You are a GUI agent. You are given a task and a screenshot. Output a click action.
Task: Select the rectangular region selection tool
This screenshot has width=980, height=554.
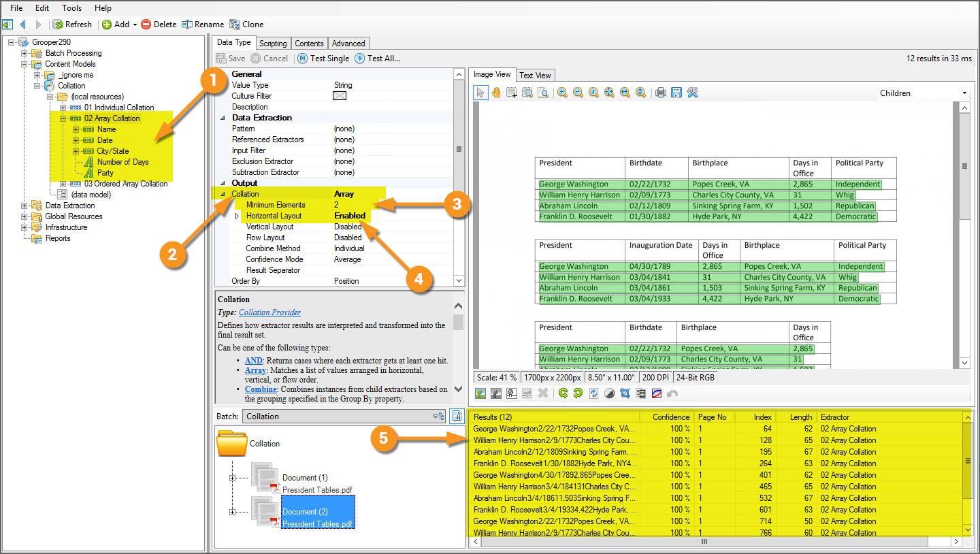tap(511, 93)
